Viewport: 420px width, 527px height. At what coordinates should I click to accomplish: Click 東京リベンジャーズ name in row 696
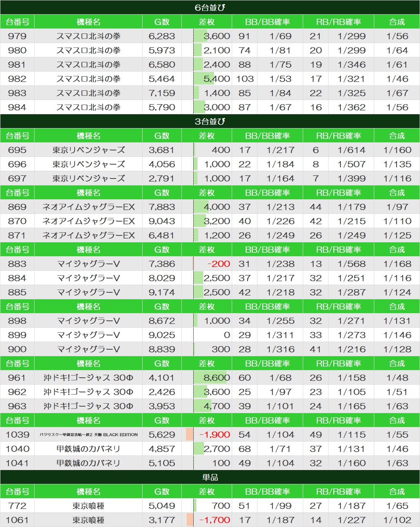pyautogui.click(x=88, y=164)
